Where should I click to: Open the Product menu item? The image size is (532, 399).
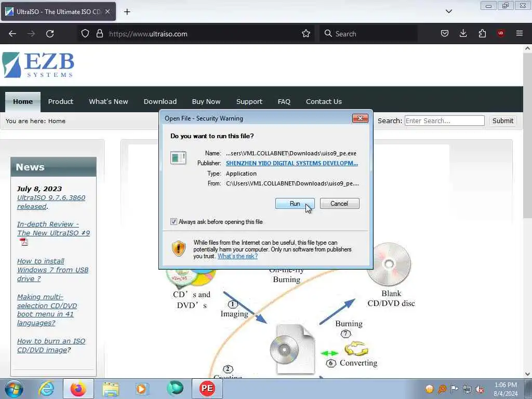pos(60,102)
